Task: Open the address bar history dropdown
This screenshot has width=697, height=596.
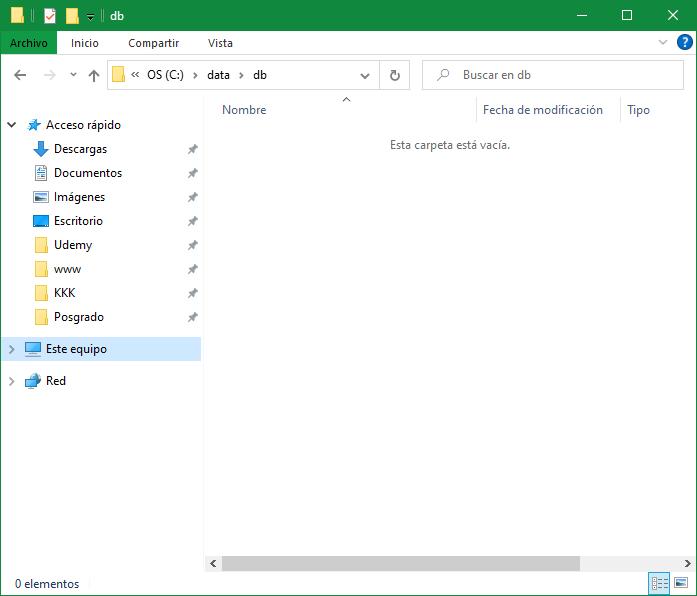Action: [x=365, y=75]
